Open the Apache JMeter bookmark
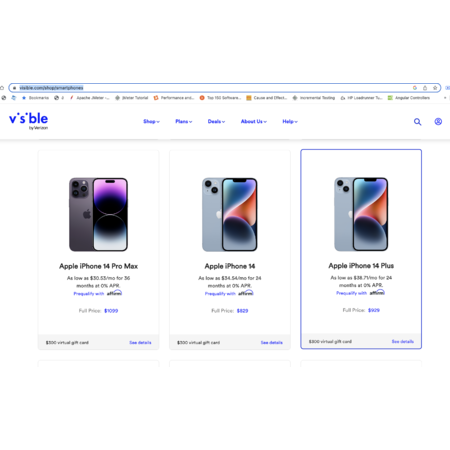 coord(89,98)
